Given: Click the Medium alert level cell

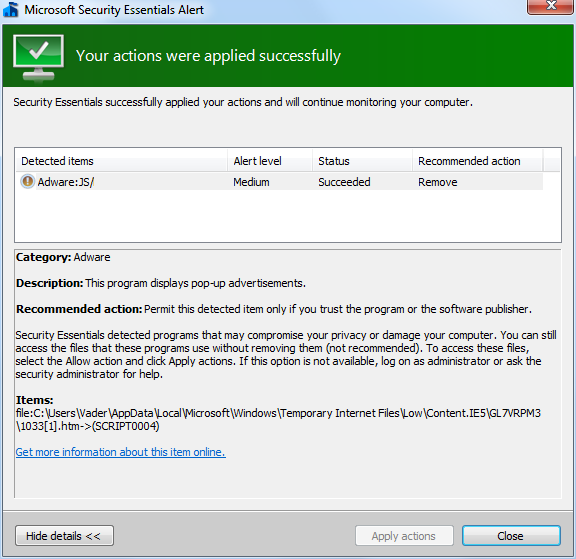Looking at the screenshot, I should [x=251, y=182].
